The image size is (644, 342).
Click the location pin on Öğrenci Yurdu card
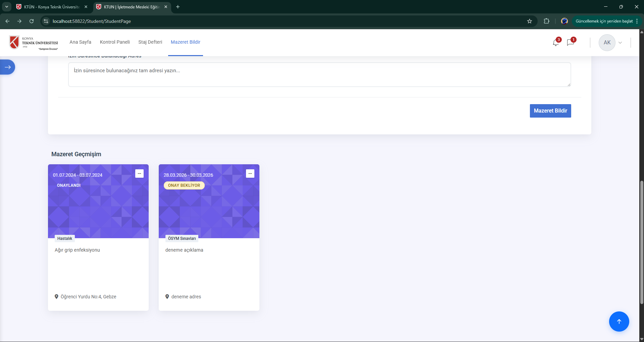[56, 297]
